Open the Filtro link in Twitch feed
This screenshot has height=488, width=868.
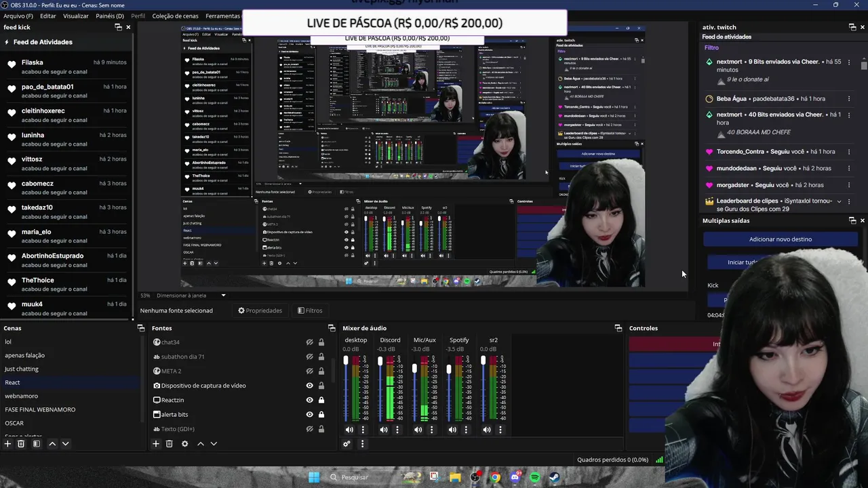pyautogui.click(x=711, y=47)
